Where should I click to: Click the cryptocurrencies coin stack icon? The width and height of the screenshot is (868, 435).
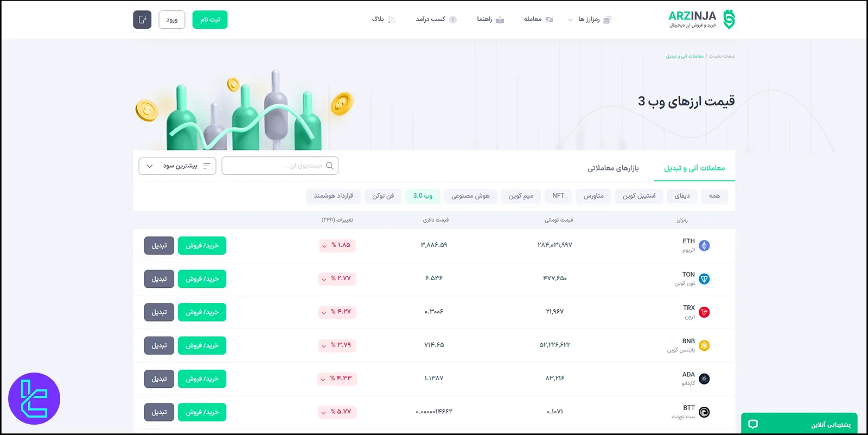pos(607,20)
